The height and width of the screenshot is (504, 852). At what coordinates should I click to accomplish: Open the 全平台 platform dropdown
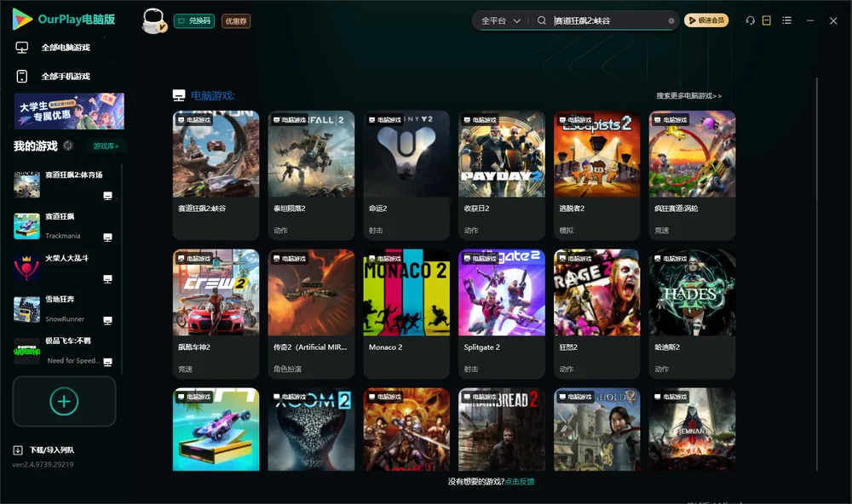coord(500,20)
